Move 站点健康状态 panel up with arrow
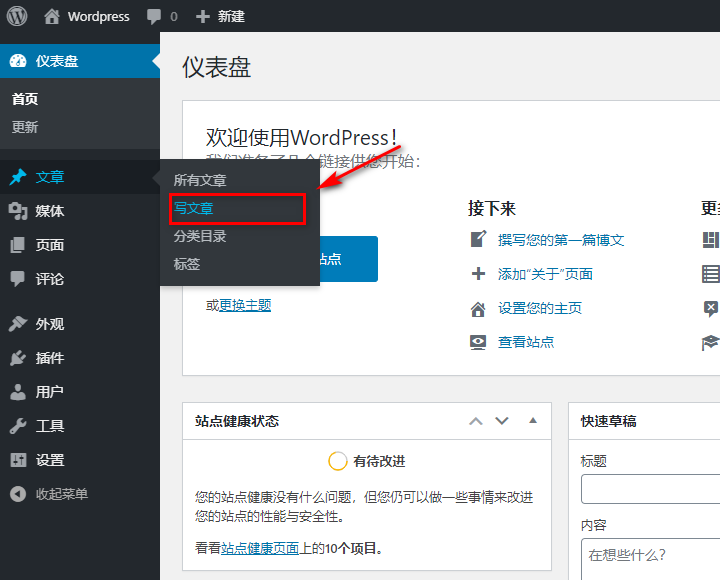The width and height of the screenshot is (720, 580). (x=476, y=421)
